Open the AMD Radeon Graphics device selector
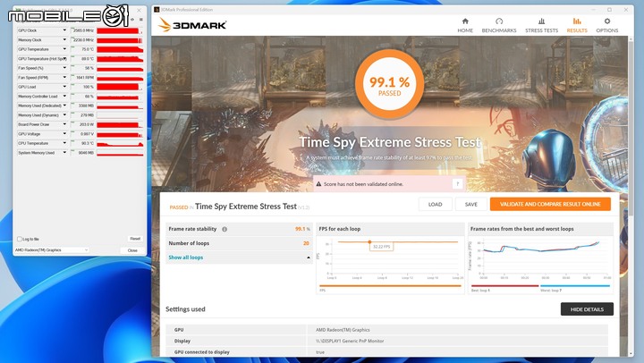Image resolution: width=644 pixels, height=363 pixels. [51, 250]
